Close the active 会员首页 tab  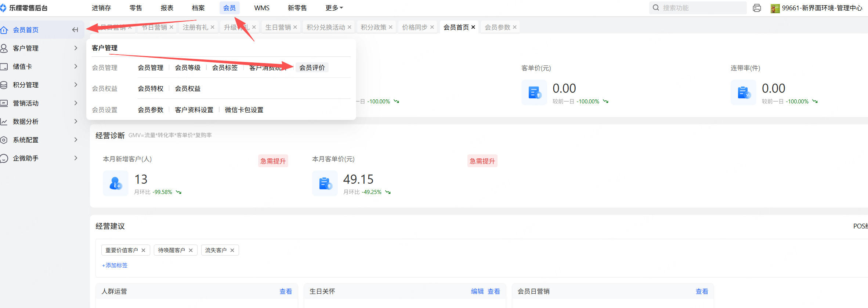[x=473, y=27]
